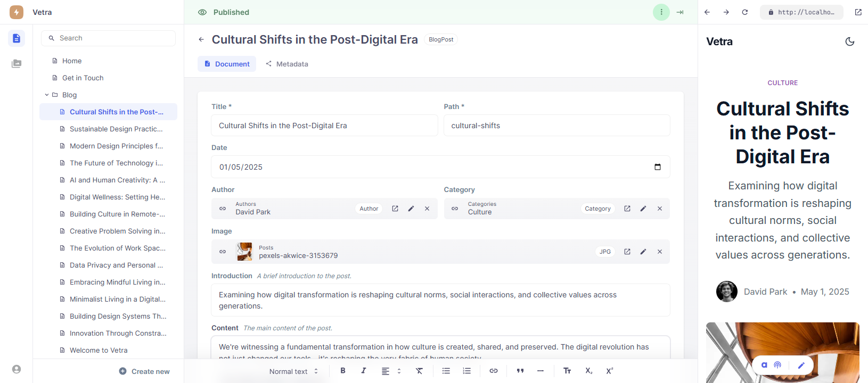Open the text alignment dropdown
The height and width of the screenshot is (383, 868).
tap(390, 371)
